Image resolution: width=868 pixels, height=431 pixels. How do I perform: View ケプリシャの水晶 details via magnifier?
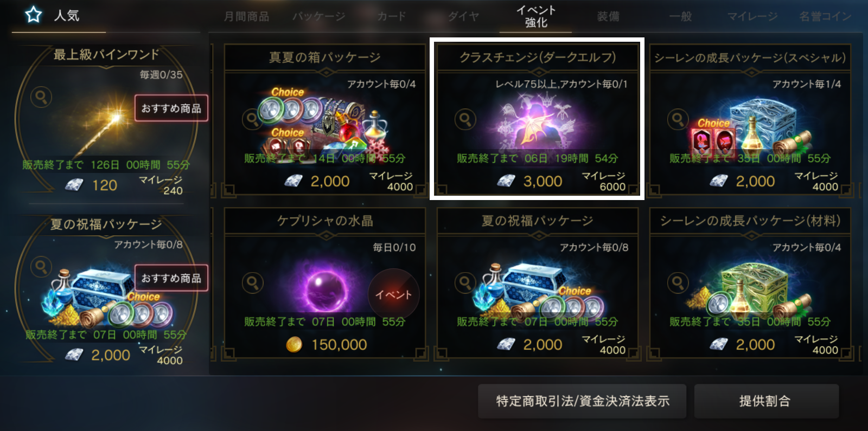pos(252,282)
